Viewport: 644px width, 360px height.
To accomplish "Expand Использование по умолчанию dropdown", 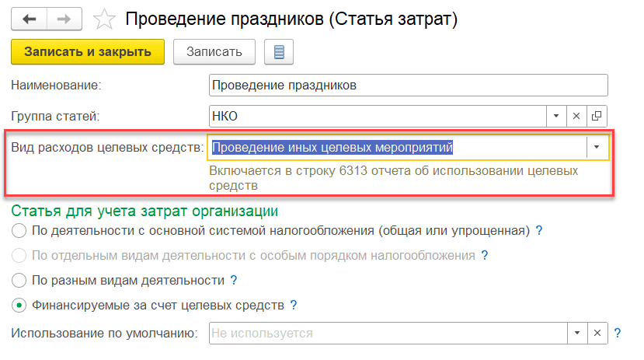I will click(x=576, y=333).
